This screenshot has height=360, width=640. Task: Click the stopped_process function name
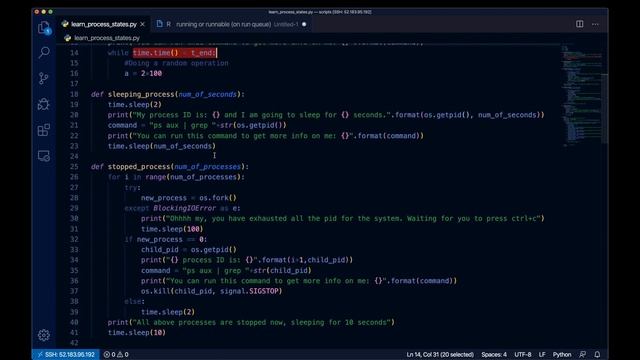click(x=139, y=167)
